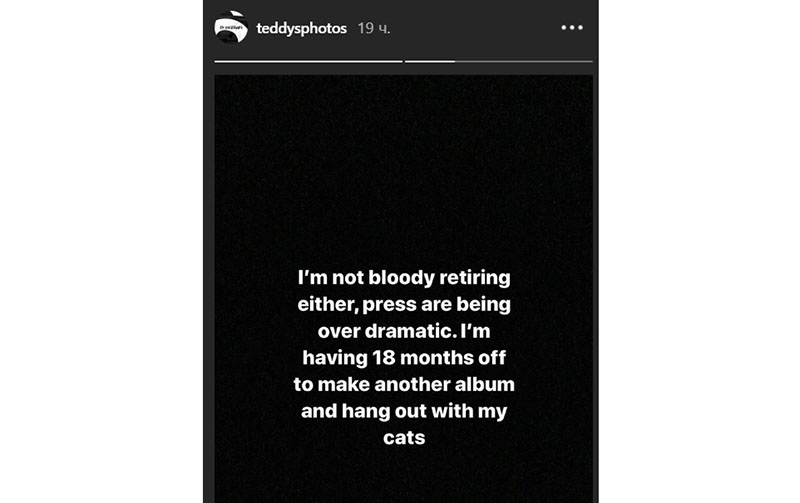Click the unfilled gray portion of progress bar

point(523,62)
